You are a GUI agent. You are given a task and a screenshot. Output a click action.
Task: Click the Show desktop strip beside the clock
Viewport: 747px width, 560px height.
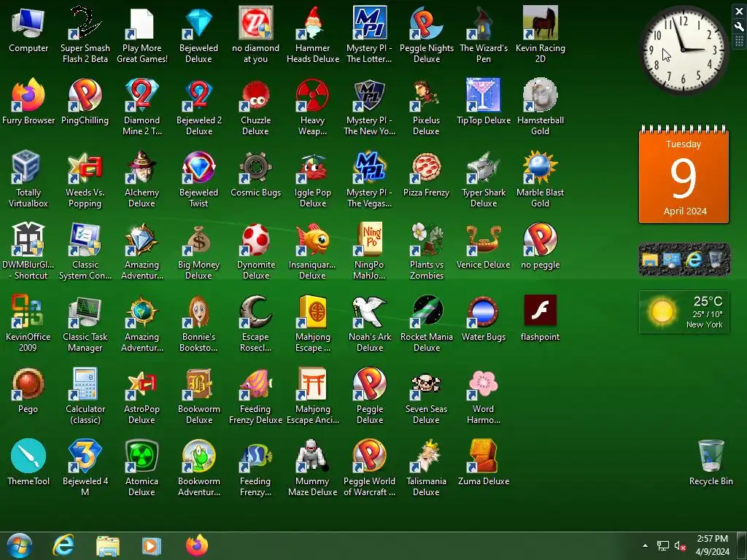tap(741, 545)
